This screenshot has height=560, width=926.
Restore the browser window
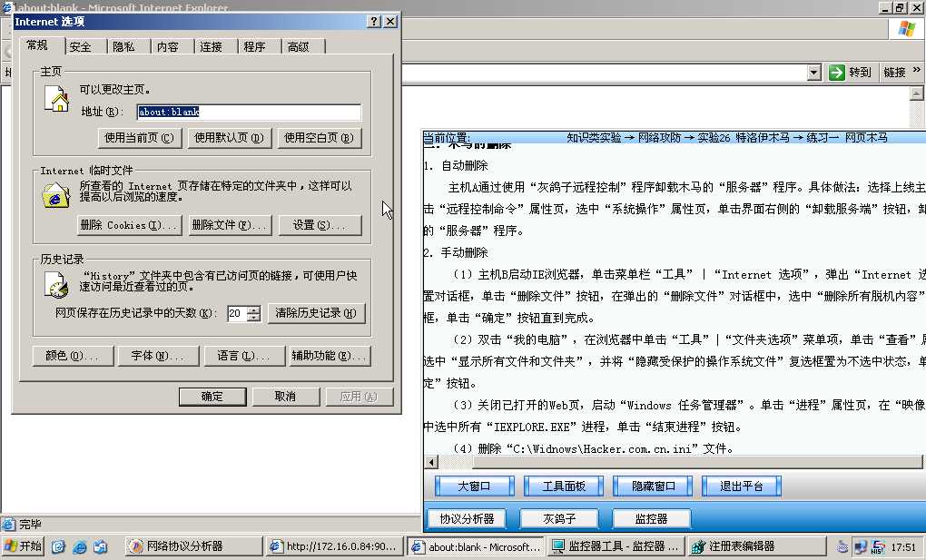pos(900,7)
